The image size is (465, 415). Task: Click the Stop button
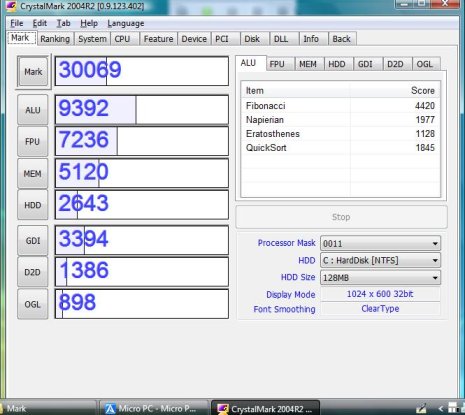(341, 217)
